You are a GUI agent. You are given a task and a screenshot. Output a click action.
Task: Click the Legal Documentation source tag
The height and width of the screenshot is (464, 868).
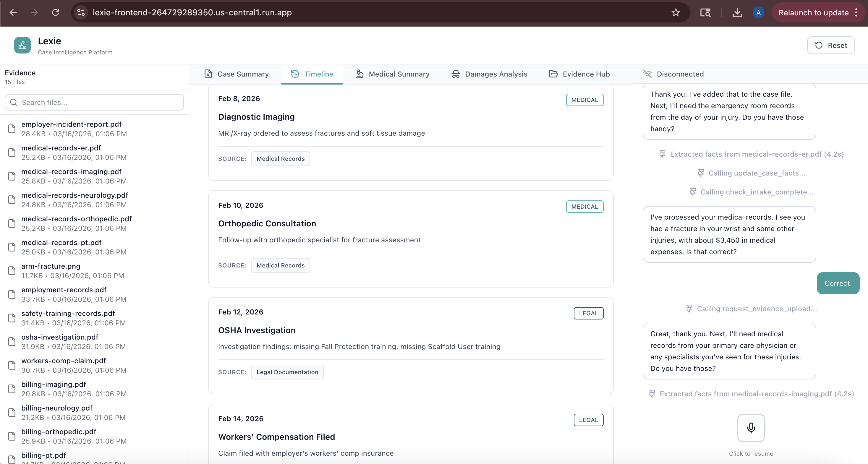(x=287, y=372)
